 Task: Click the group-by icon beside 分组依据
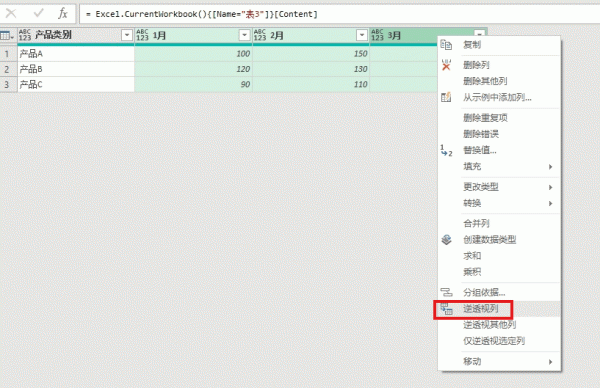(446, 293)
